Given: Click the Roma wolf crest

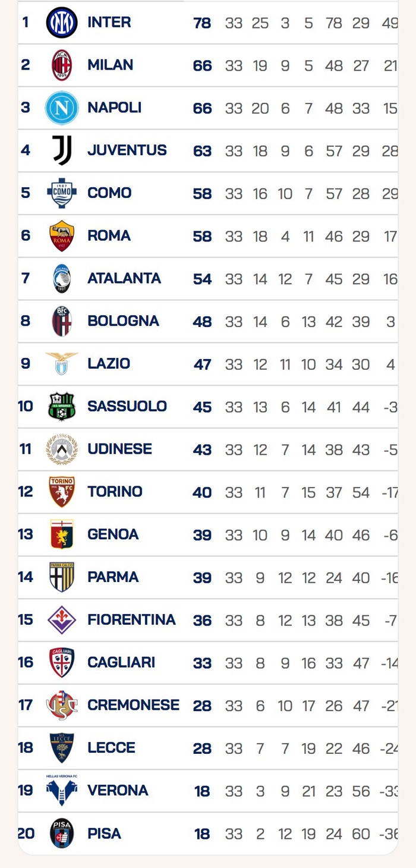Looking at the screenshot, I should [62, 236].
